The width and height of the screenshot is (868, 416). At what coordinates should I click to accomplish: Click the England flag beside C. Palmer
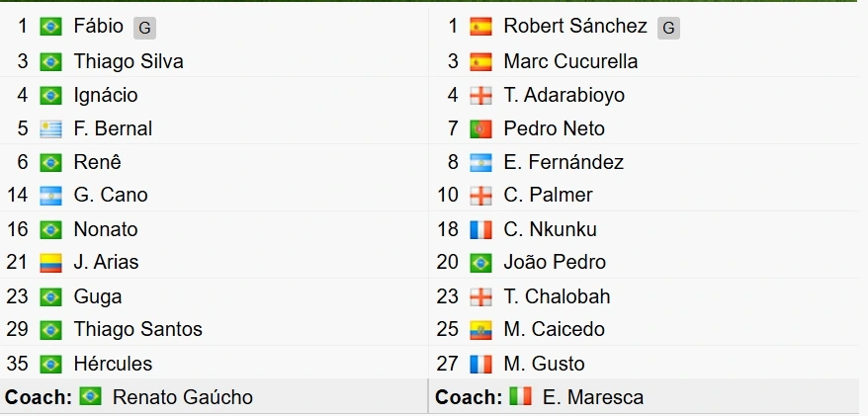(x=480, y=196)
